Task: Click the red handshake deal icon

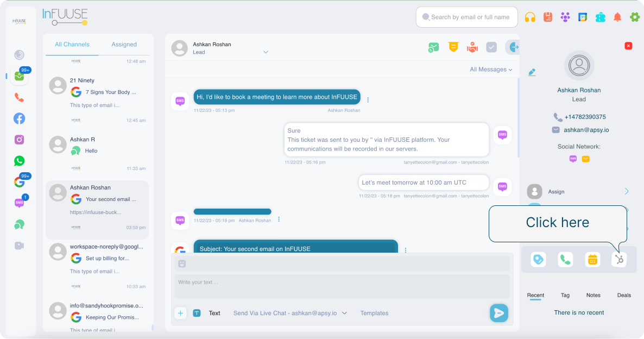Action: (472, 47)
